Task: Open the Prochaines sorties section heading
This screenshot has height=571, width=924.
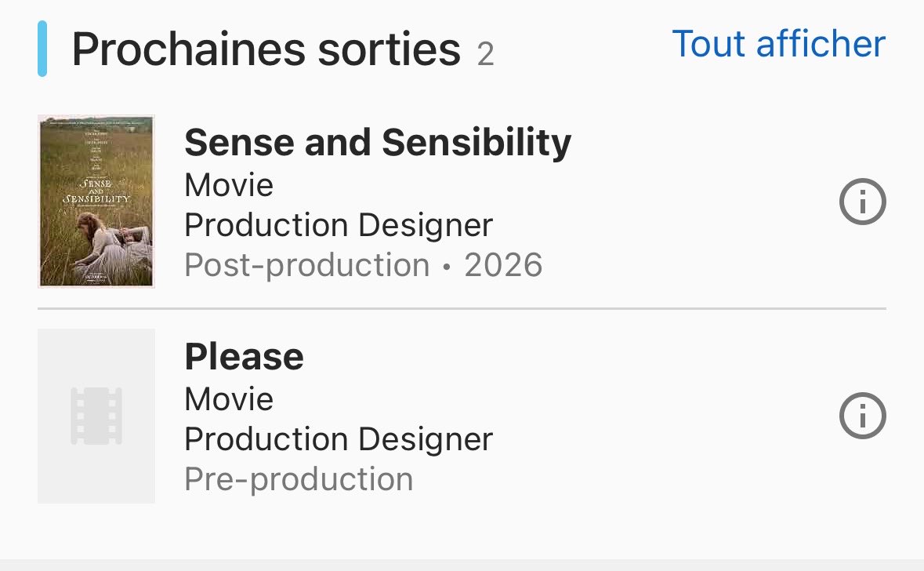Action: pyautogui.click(x=266, y=49)
